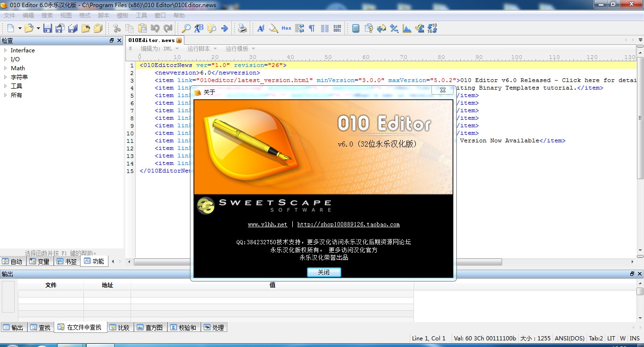The image size is (644, 347).
Task: Click the Print icon
Action: click(x=242, y=28)
